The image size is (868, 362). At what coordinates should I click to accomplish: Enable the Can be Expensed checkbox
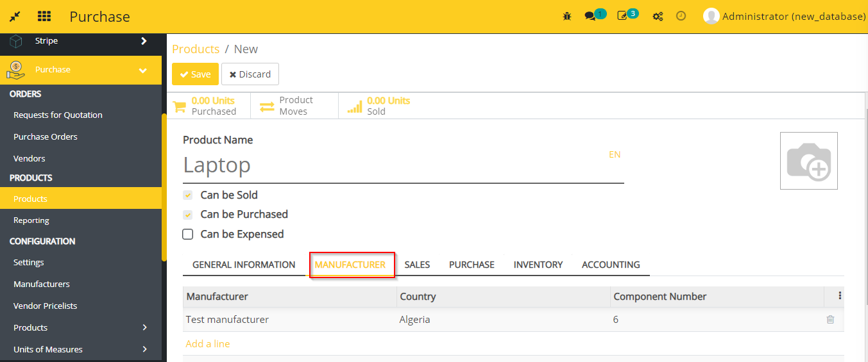(x=188, y=234)
